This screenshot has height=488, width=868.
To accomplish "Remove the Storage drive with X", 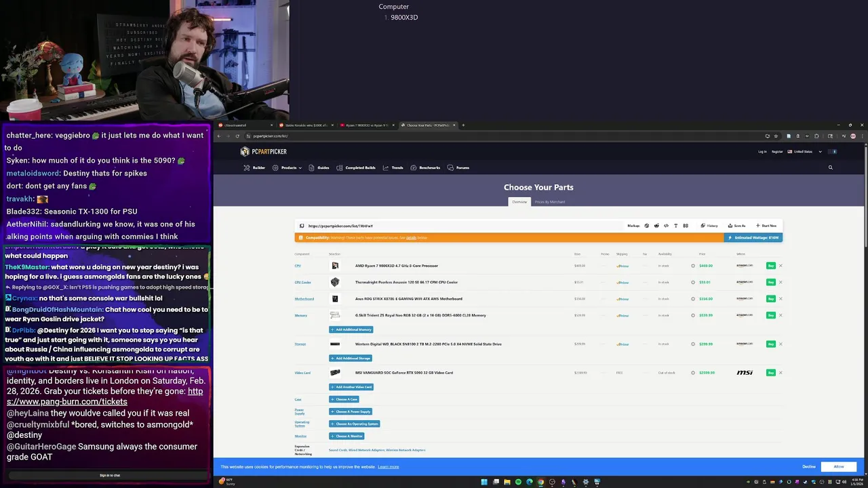I will 781,344.
